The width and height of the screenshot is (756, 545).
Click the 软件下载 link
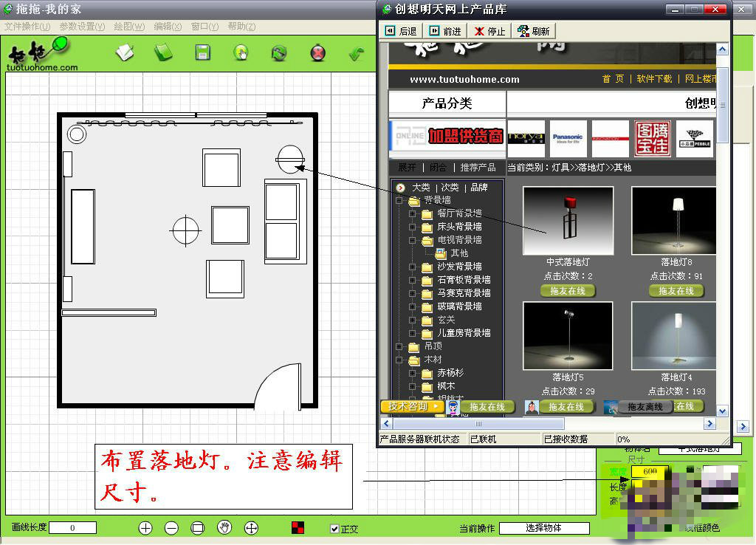(x=654, y=78)
